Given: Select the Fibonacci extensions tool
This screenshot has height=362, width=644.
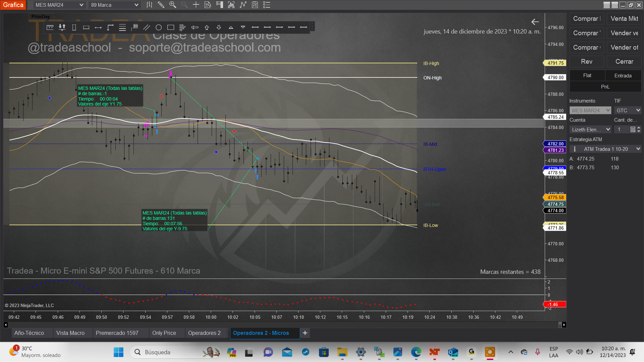Looking at the screenshot, I should coord(135,27).
